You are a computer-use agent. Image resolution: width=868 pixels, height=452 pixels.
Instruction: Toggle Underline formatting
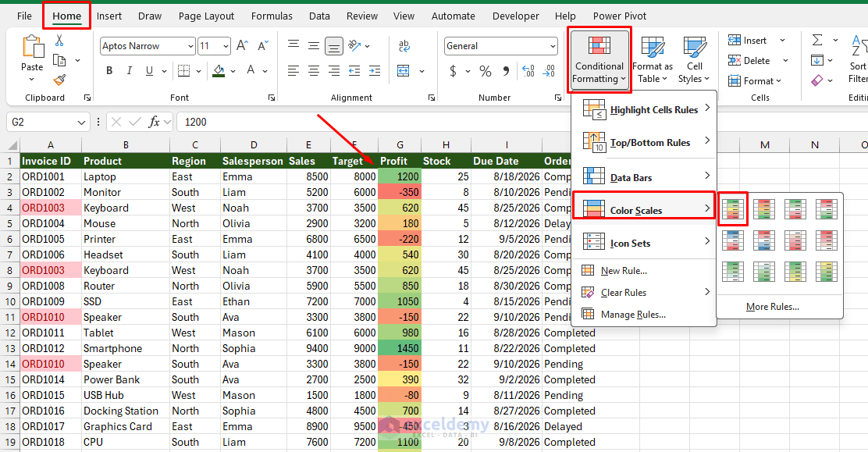click(149, 70)
